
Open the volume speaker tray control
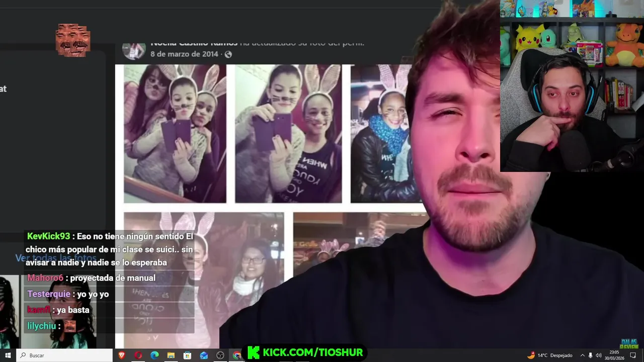point(598,355)
